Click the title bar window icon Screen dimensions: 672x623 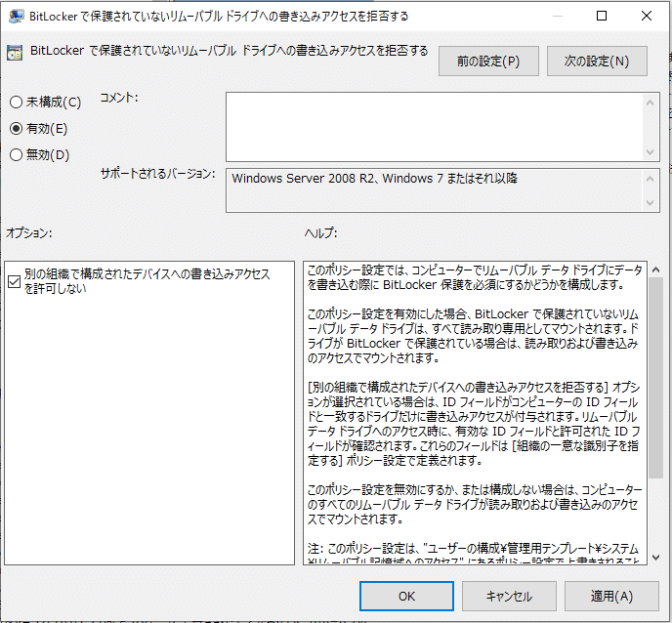(16, 17)
